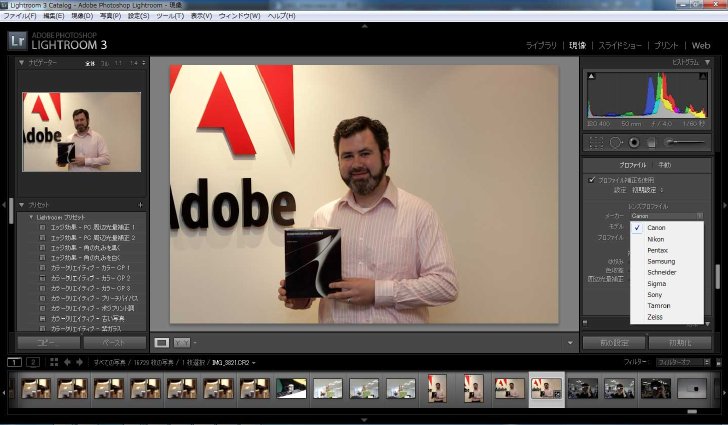Select the Crop Overlay tool
The width and height of the screenshot is (728, 425).
click(x=596, y=143)
